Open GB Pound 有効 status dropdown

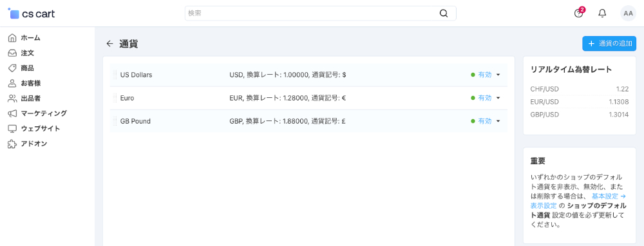pyautogui.click(x=486, y=120)
